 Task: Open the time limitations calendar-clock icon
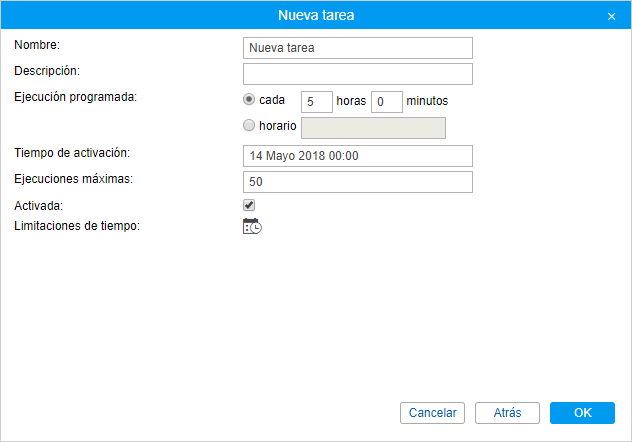pyautogui.click(x=252, y=226)
